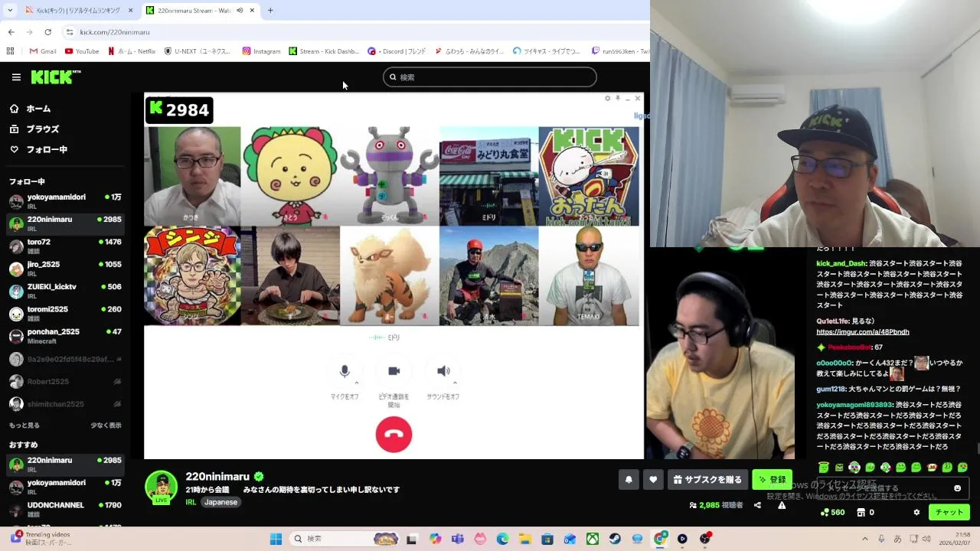Image resolution: width=980 pixels, height=551 pixels.
Task: Mute 220ninimaru Stream tab audio icon
Action: pos(240,11)
